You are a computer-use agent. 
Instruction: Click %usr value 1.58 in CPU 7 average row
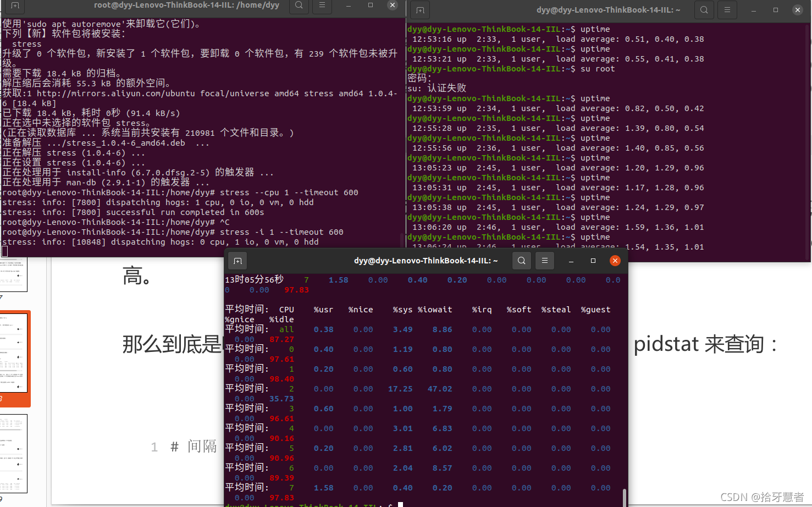click(x=323, y=488)
